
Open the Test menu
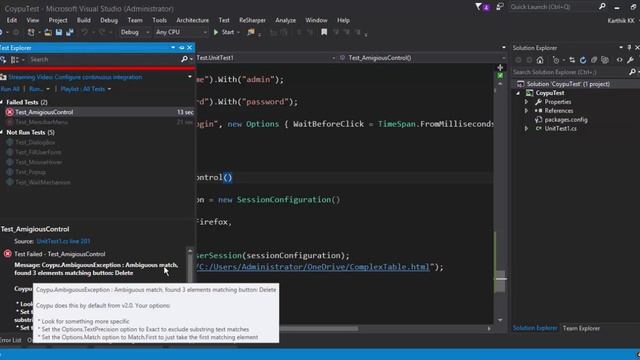coord(224,20)
